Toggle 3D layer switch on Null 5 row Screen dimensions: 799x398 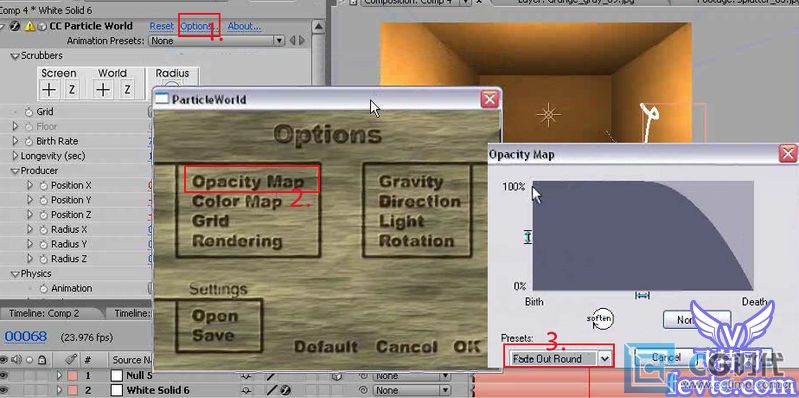(336, 376)
